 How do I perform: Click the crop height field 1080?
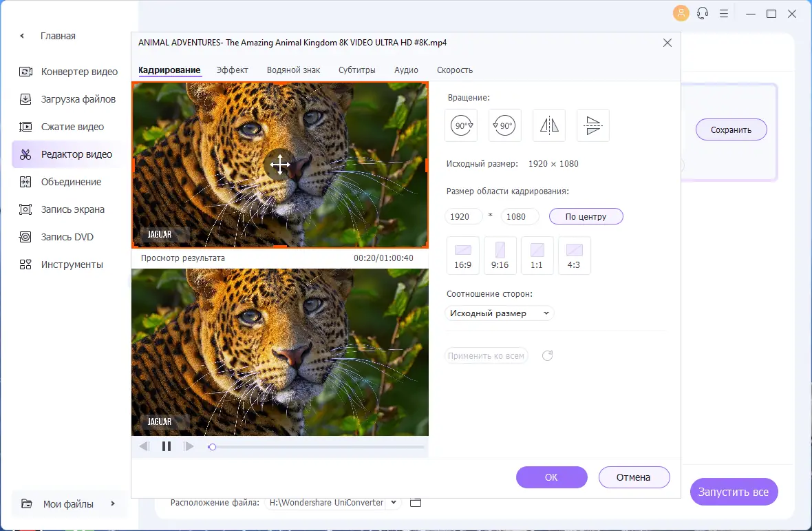click(x=520, y=216)
